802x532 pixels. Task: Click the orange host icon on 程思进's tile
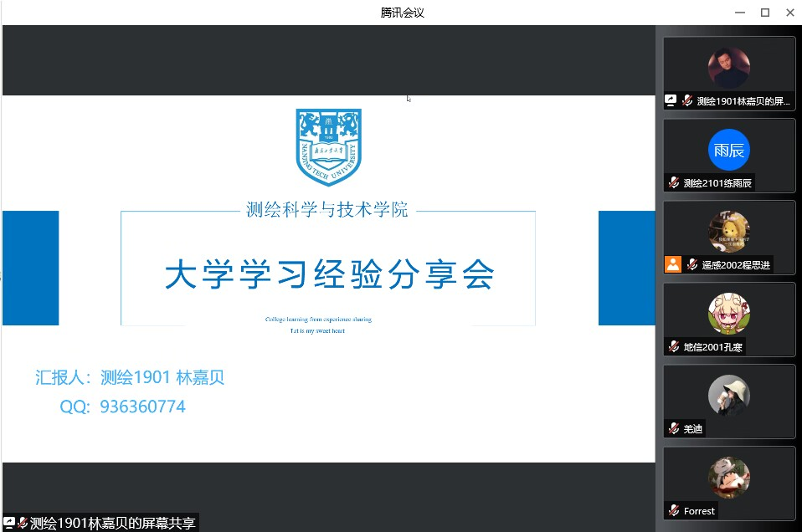pyautogui.click(x=673, y=264)
